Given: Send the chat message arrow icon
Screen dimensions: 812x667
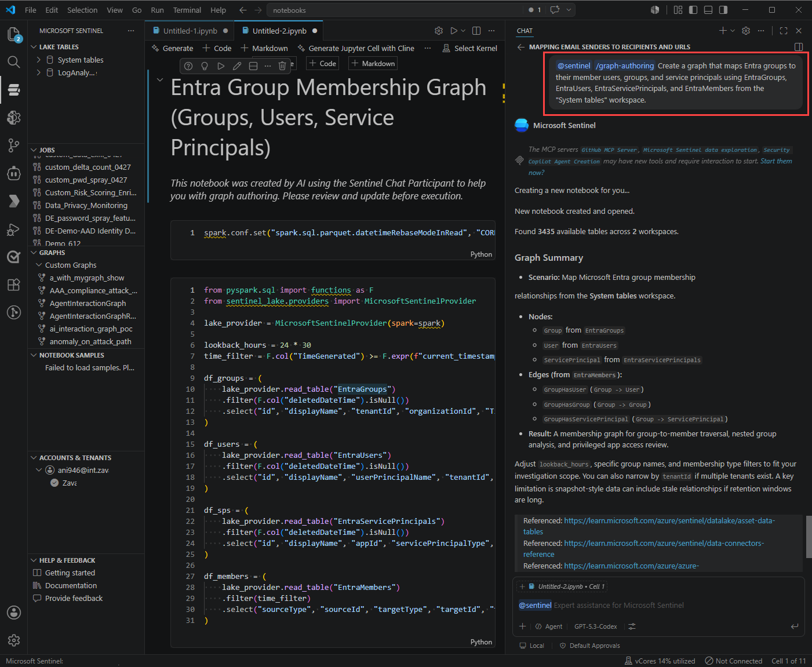Looking at the screenshot, I should pos(795,626).
